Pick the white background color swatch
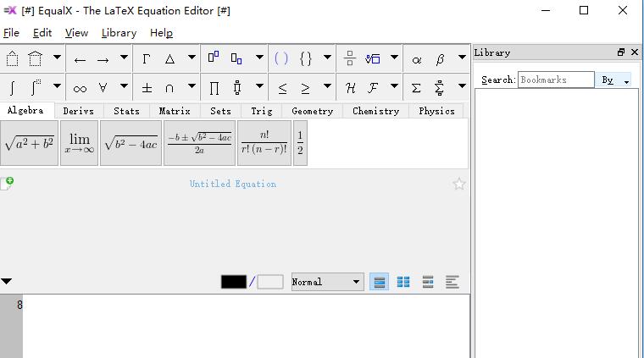Screen dimensions: 644x358 [270, 282]
